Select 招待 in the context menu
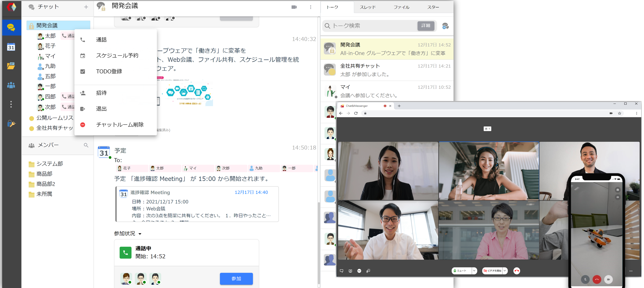 tap(116, 93)
